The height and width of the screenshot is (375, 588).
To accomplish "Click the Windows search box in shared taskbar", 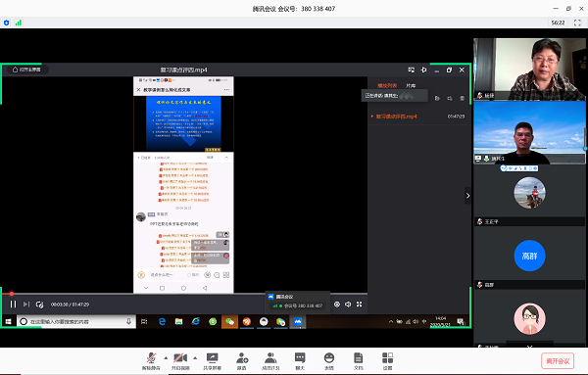I will point(75,321).
